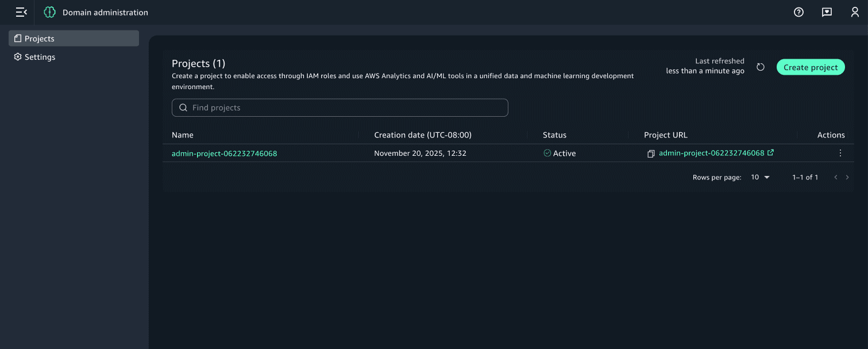Go to next page arrow
Screen dimensions: 868x349
tap(847, 177)
